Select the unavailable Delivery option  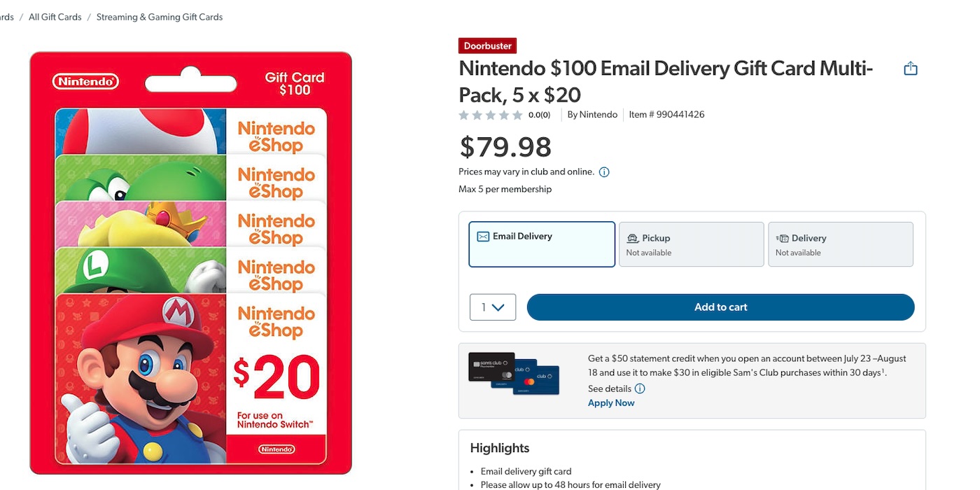840,244
